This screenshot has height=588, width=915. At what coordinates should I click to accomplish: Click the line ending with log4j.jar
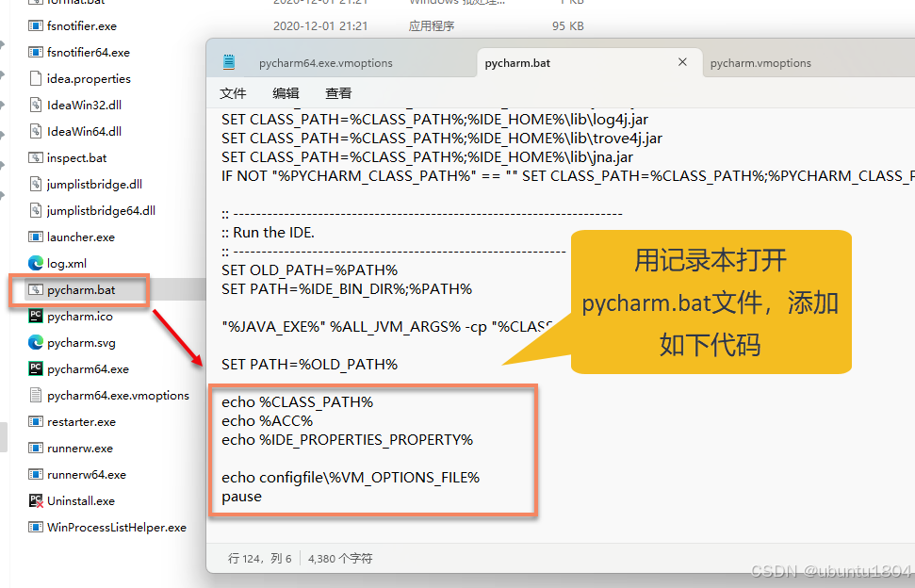(434, 120)
